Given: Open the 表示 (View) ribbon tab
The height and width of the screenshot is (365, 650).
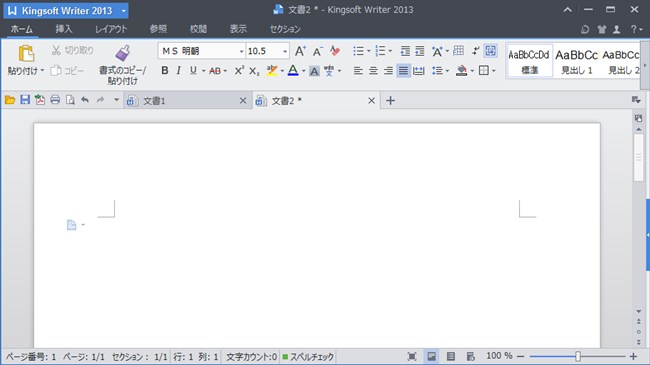Looking at the screenshot, I should [238, 29].
